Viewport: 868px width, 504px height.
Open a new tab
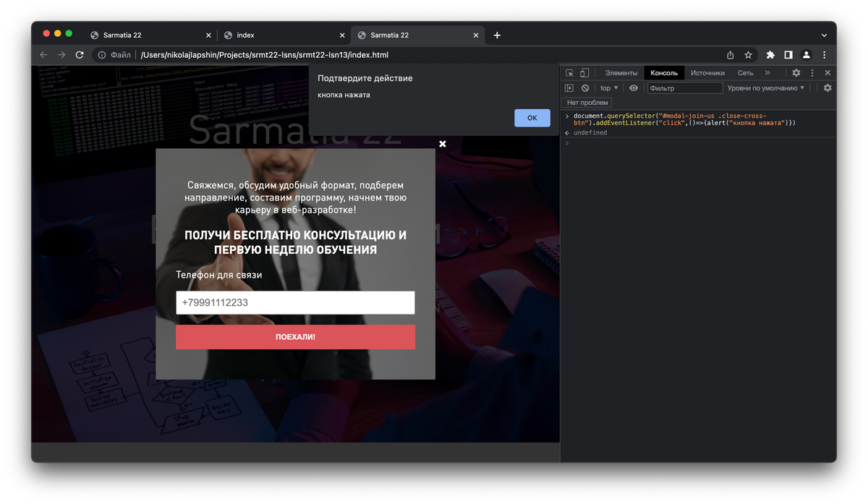coord(497,35)
